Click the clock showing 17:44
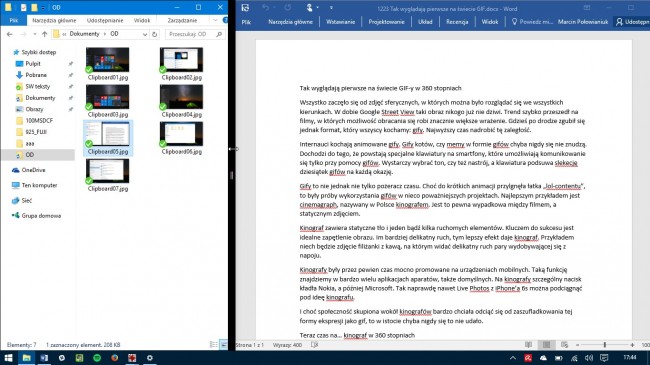The height and width of the screenshot is (365, 650). click(630, 357)
